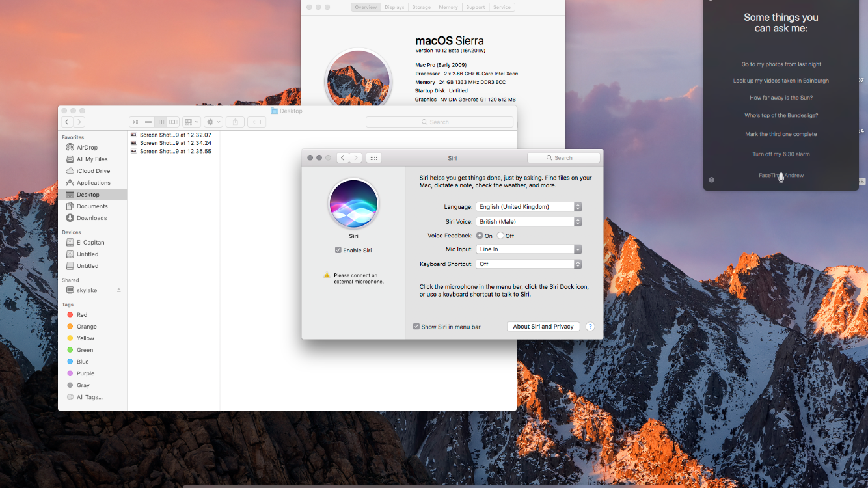Screen dimensions: 868x488
Task: Open Finder Action gear dropdown
Action: point(213,122)
